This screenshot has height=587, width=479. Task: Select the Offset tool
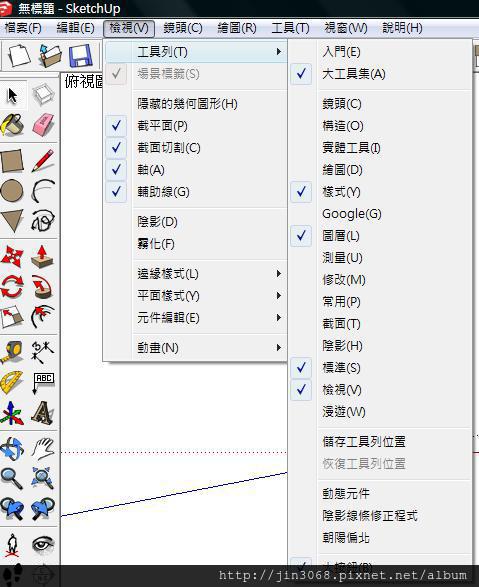point(43,316)
